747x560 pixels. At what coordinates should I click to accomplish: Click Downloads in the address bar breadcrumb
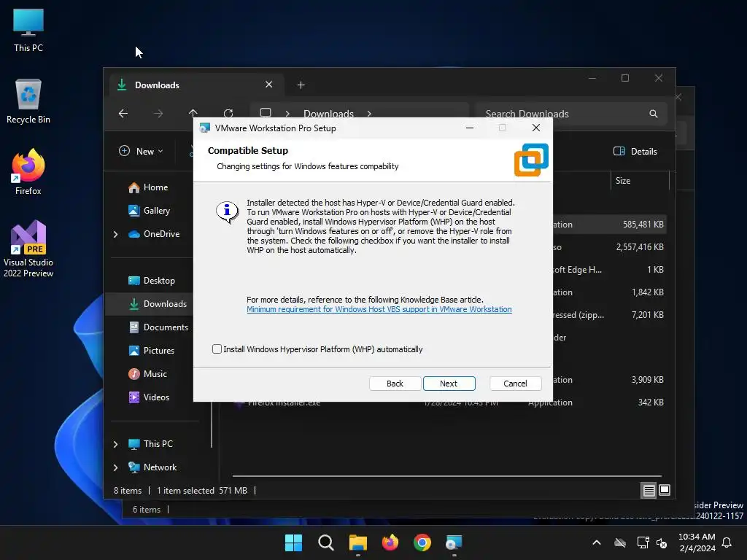point(328,114)
